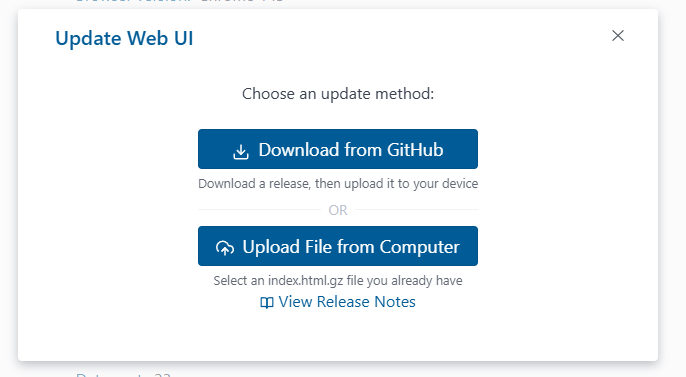Click the word Computer on the upload button
This screenshot has width=686, height=377.
pyautogui.click(x=420, y=248)
